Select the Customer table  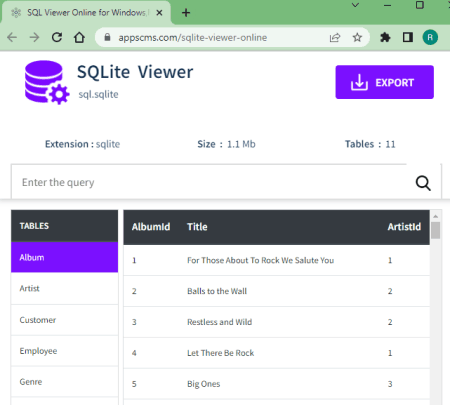point(64,320)
